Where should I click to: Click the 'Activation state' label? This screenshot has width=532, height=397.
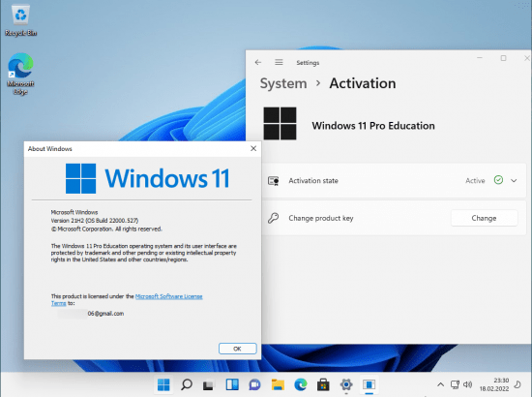(313, 181)
